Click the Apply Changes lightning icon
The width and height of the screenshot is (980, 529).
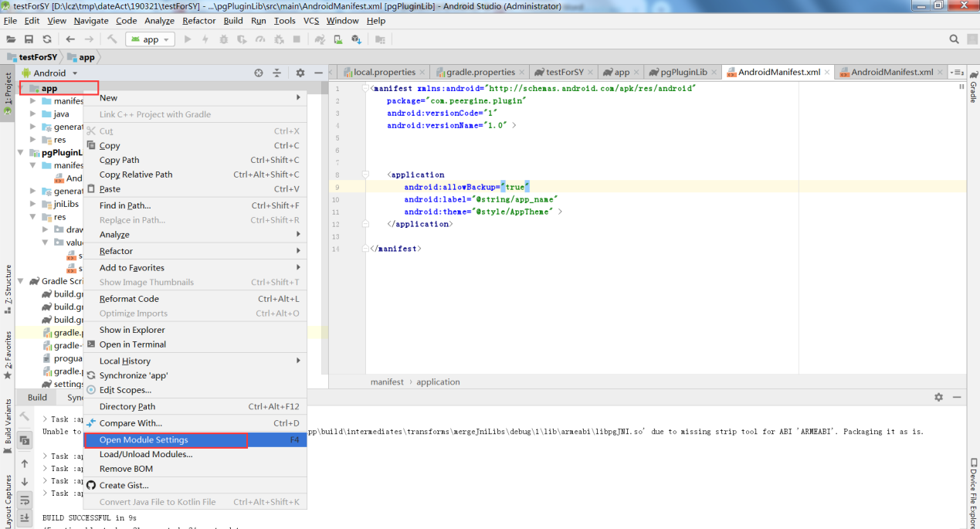205,39
